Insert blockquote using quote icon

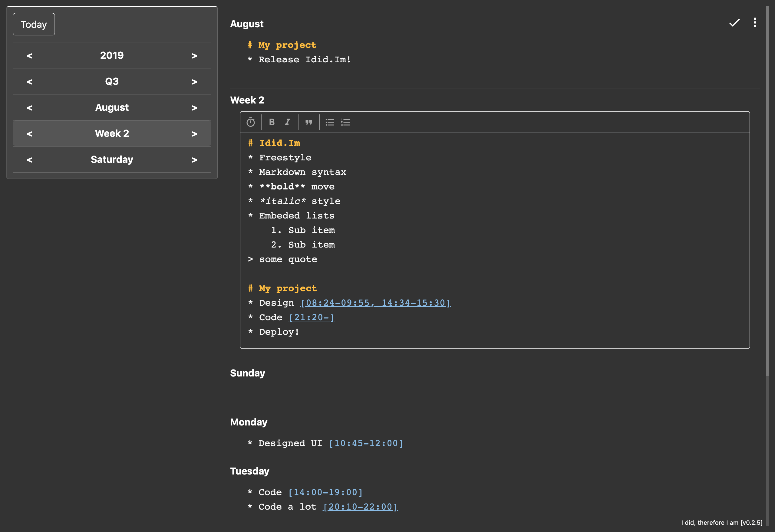(x=309, y=122)
